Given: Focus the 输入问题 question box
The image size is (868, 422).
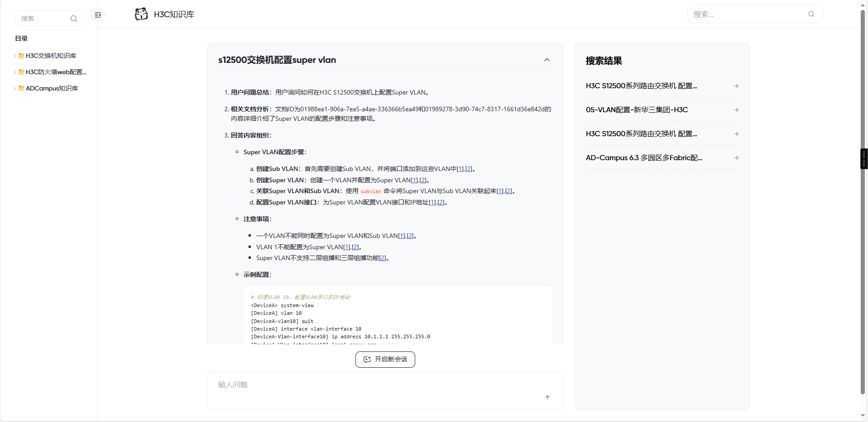Looking at the screenshot, I should tap(385, 391).
